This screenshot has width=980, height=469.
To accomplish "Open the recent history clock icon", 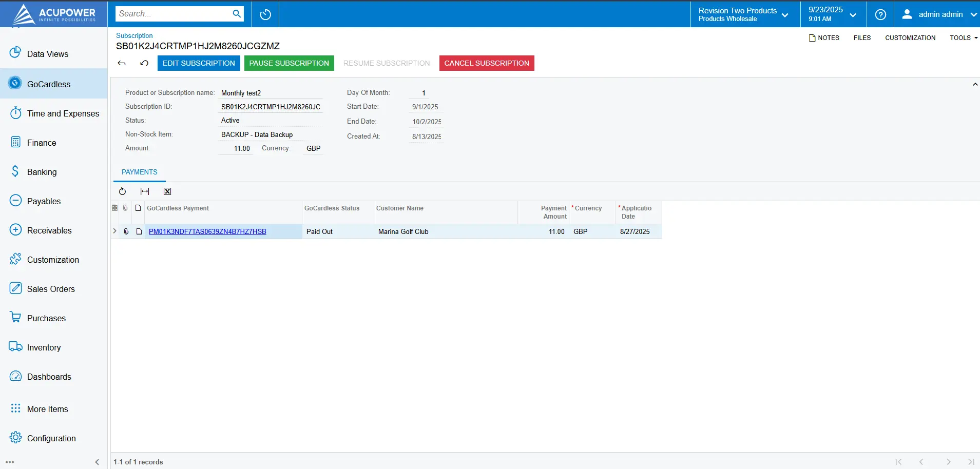I will [265, 14].
